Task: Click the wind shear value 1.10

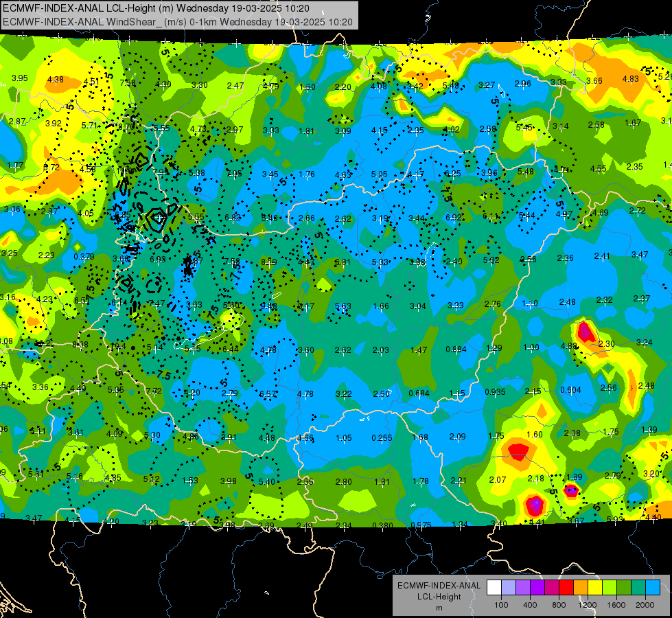Action: (530, 304)
